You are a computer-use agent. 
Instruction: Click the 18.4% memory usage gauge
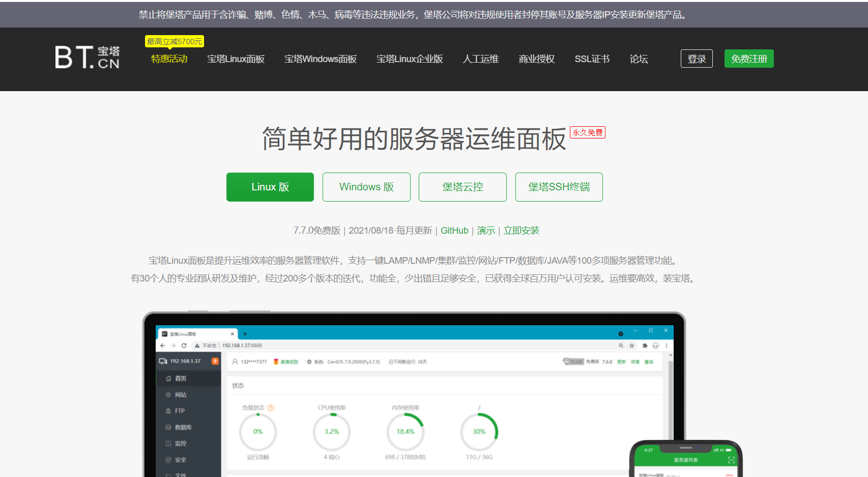point(406,432)
